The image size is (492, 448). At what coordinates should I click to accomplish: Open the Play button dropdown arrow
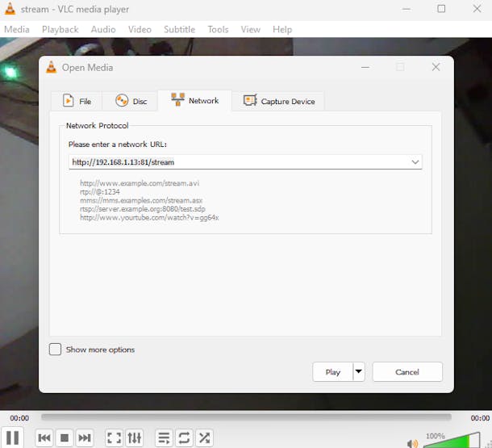[x=359, y=371]
